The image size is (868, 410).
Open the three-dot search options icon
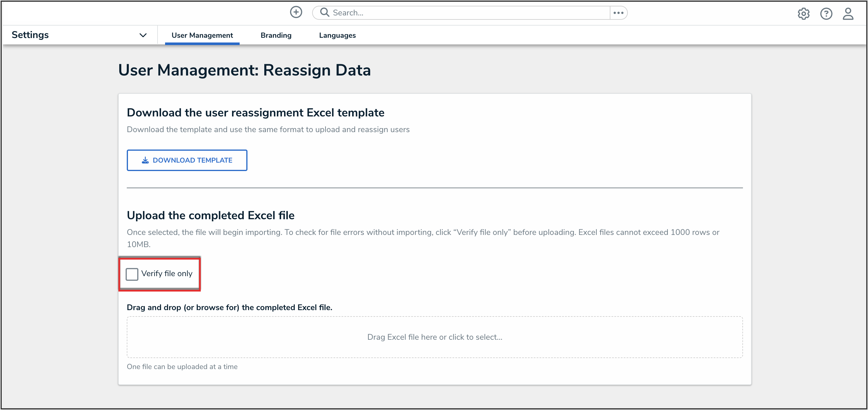618,13
